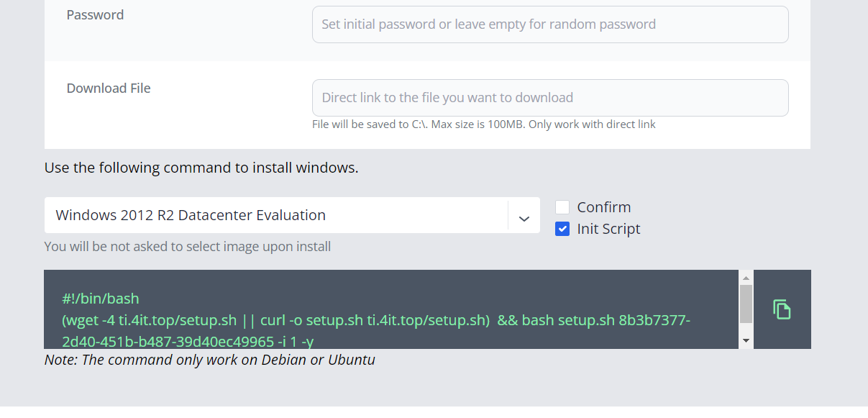This screenshot has width=868, height=418.
Task: Click the scroll-up arrow of the command box
Action: pyautogui.click(x=746, y=277)
